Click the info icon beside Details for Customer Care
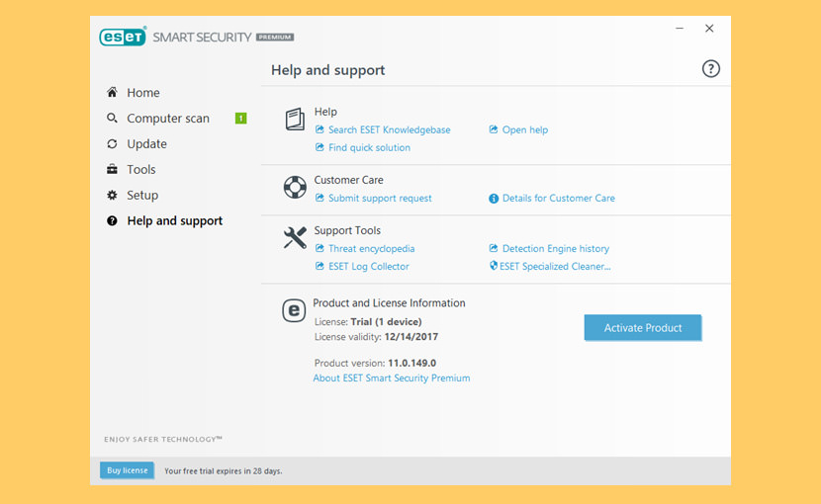This screenshot has height=504, width=821. (x=494, y=199)
